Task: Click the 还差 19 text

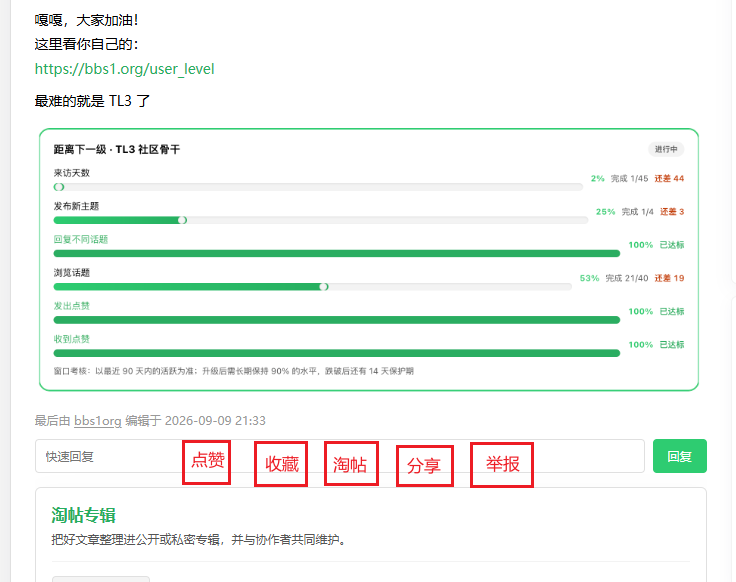Action: click(x=669, y=278)
